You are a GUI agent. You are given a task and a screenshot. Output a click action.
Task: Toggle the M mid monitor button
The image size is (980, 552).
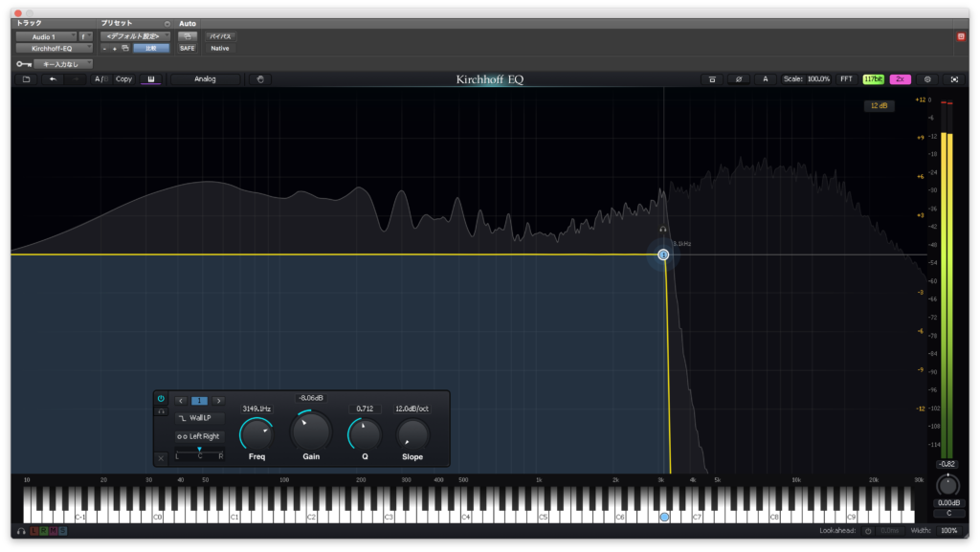(x=54, y=531)
